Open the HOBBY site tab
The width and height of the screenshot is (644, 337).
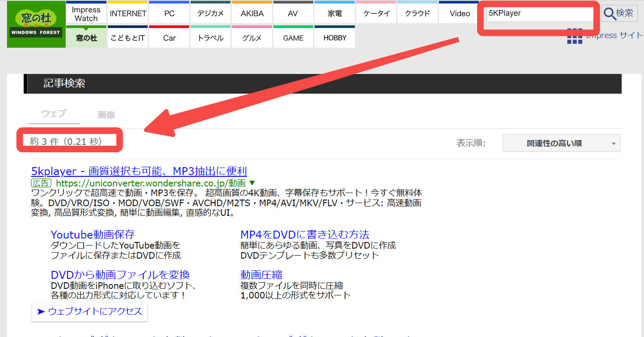pyautogui.click(x=335, y=37)
